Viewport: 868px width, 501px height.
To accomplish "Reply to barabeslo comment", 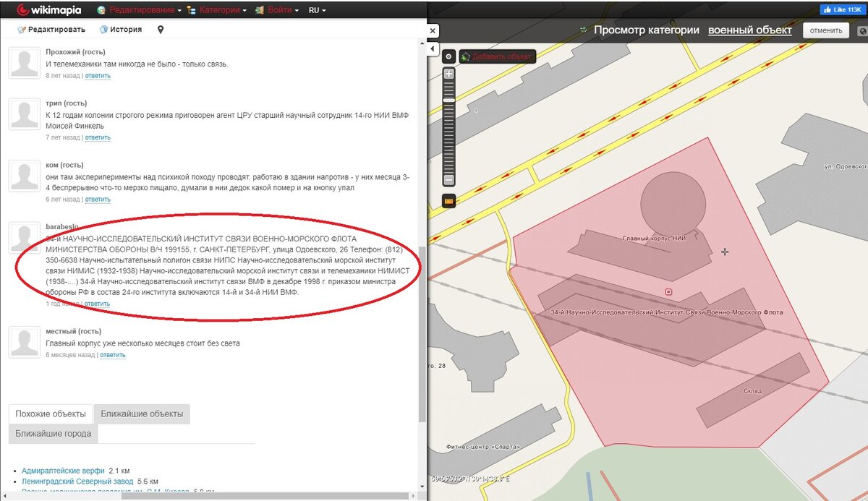I will coord(97,304).
